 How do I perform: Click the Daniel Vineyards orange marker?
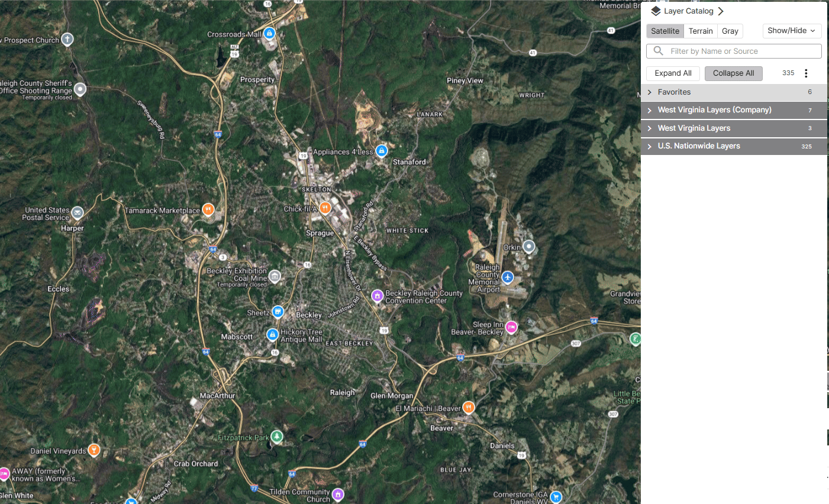pyautogui.click(x=93, y=450)
